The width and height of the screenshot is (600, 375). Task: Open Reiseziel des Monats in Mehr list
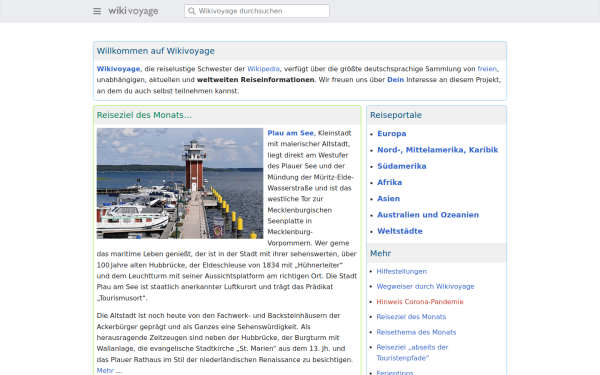click(x=411, y=317)
